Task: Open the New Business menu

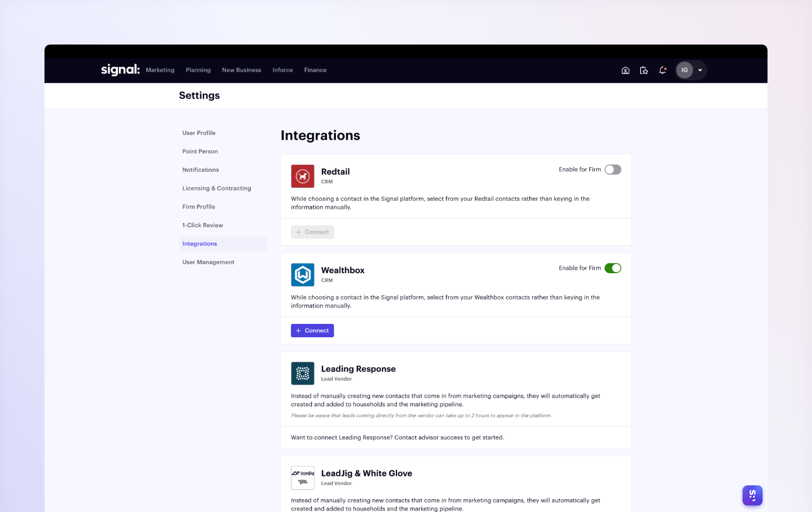Action: click(241, 70)
